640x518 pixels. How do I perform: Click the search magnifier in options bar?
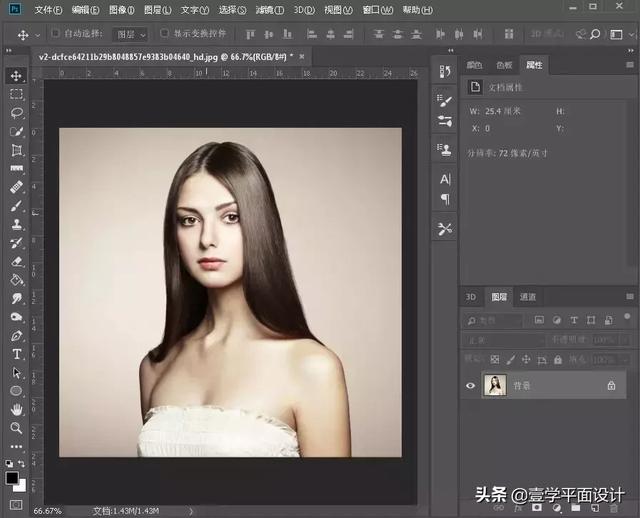click(595, 34)
